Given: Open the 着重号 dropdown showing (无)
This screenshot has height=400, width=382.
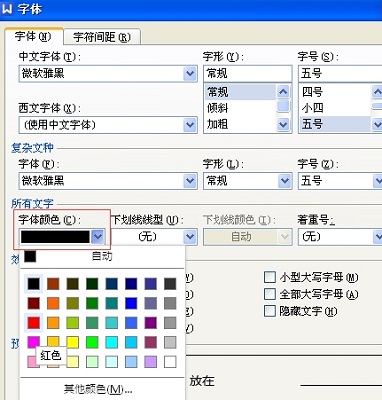Looking at the screenshot, I should point(378,237).
